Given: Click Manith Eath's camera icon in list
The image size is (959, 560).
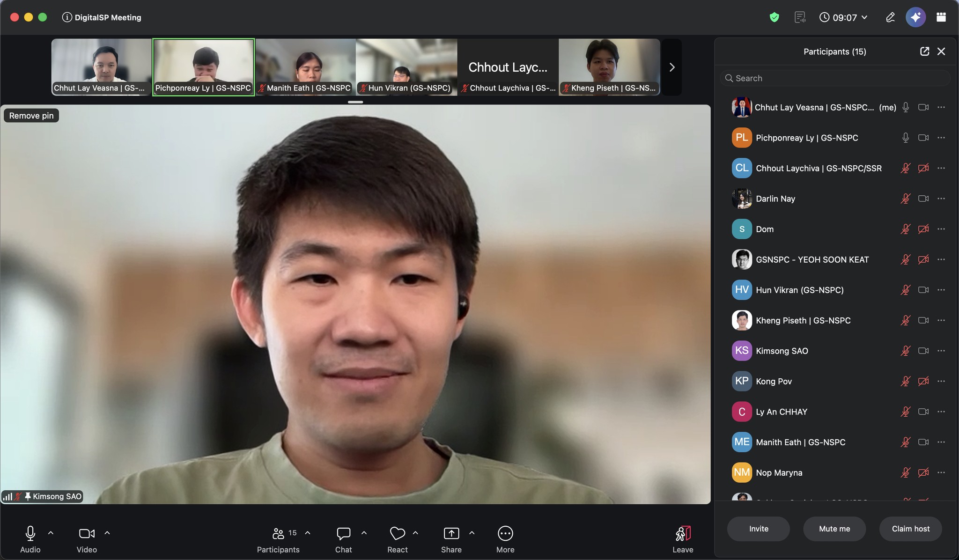Looking at the screenshot, I should 923,442.
